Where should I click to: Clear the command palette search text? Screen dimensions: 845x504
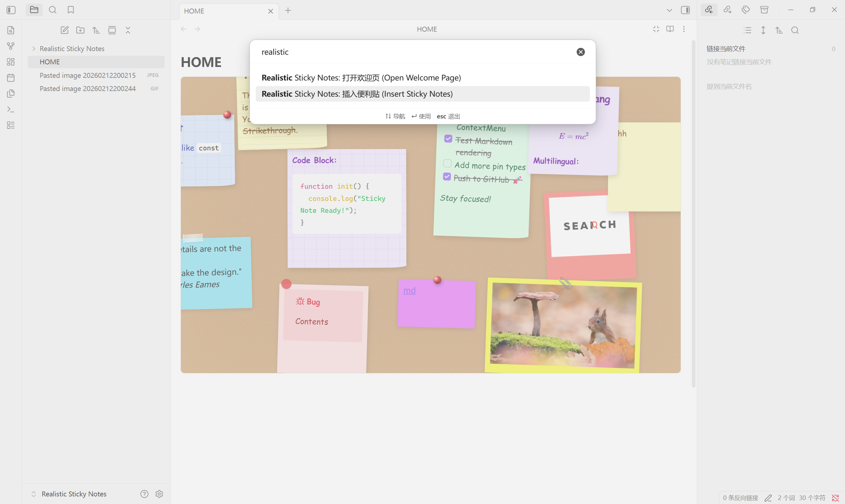coord(581,52)
